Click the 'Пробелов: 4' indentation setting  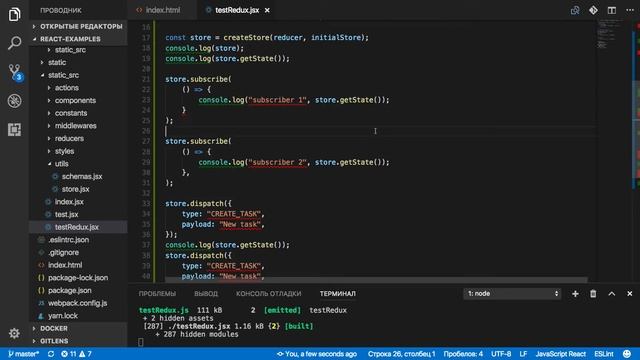pos(463,354)
